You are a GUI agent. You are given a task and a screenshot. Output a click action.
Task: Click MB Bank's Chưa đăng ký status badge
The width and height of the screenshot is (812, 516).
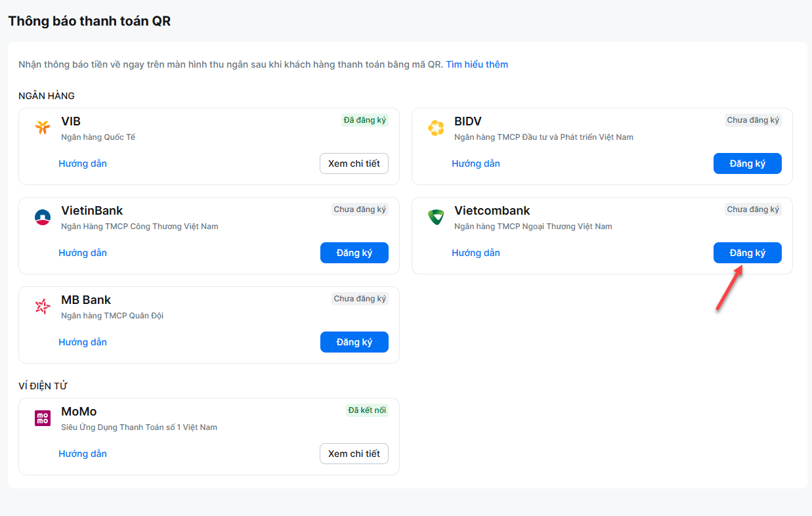[360, 299]
